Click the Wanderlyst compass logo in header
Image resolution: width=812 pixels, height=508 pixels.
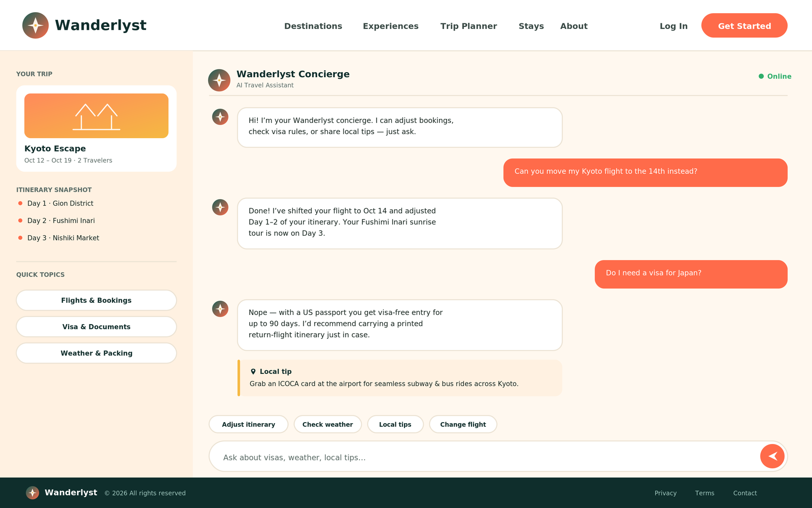click(x=36, y=25)
